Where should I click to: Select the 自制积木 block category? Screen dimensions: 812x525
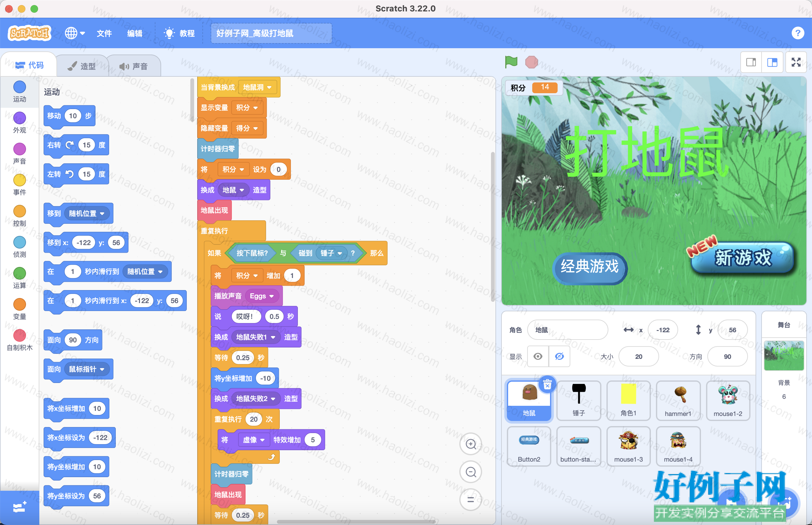(19, 340)
